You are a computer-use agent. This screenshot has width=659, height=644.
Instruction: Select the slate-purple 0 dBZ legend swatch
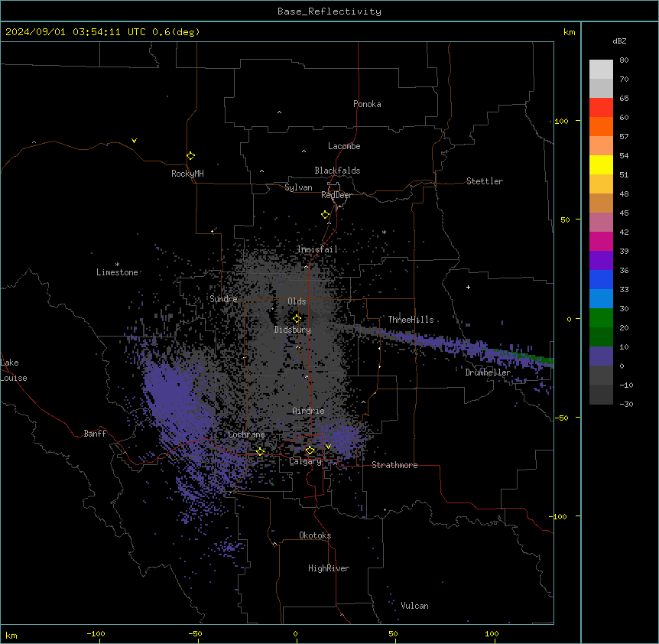[x=601, y=356]
